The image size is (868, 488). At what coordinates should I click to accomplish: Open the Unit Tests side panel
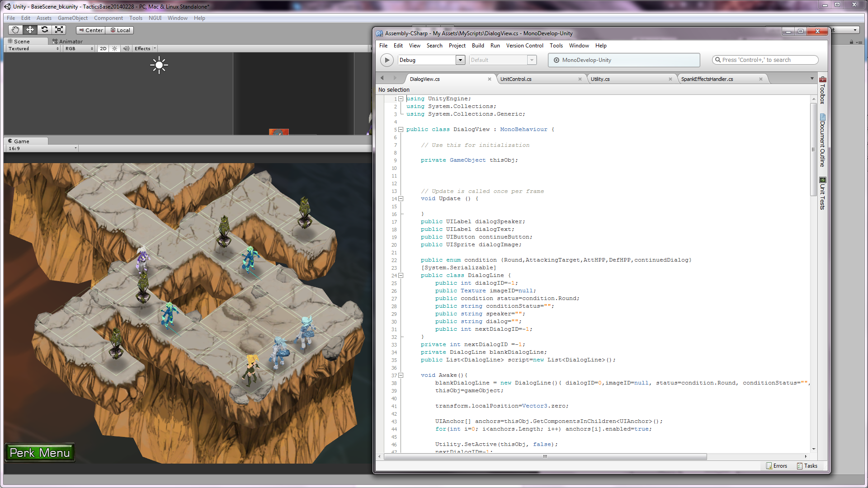pyautogui.click(x=822, y=193)
